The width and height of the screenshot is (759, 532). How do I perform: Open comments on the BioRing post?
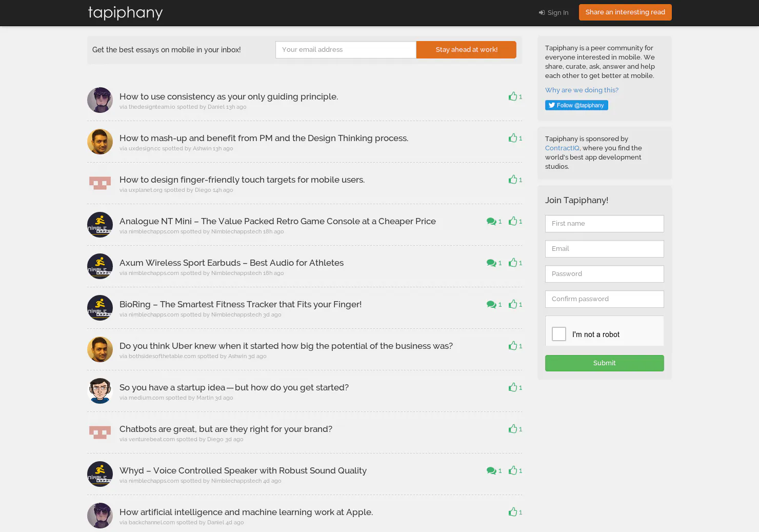494,304
